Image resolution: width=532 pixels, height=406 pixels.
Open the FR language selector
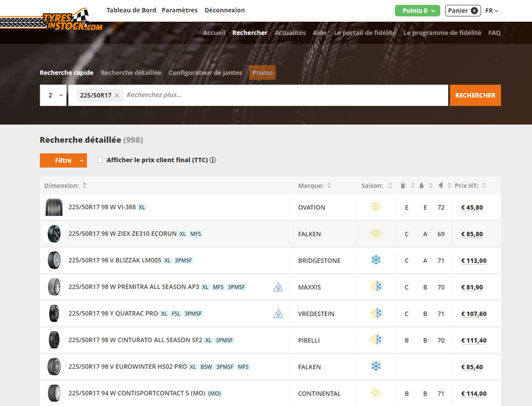tap(492, 11)
